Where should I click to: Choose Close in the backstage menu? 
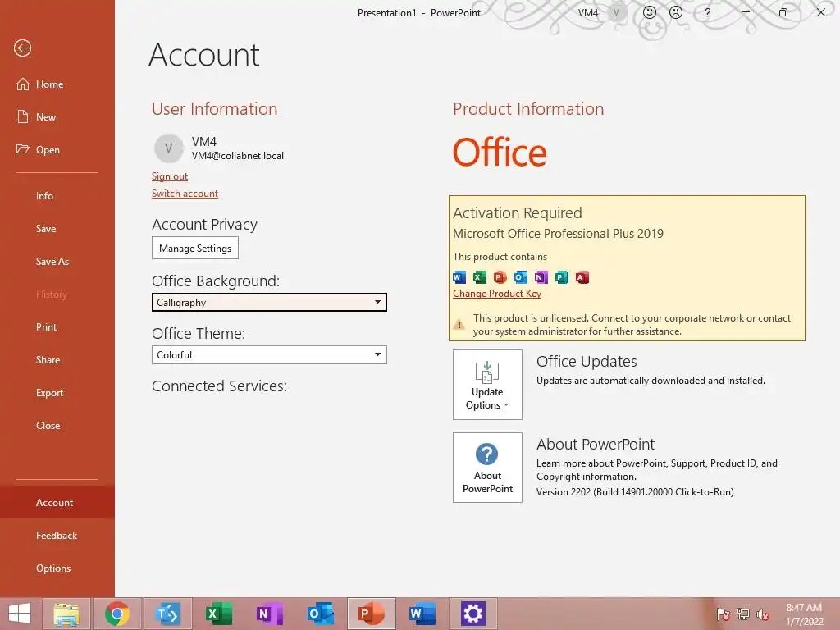(48, 426)
